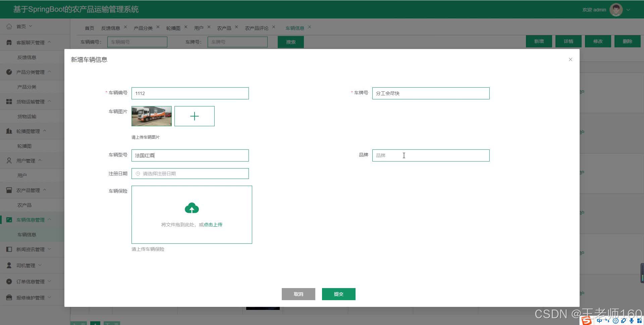Switch to the 首页 tab
The height and width of the screenshot is (325, 644).
90,28
